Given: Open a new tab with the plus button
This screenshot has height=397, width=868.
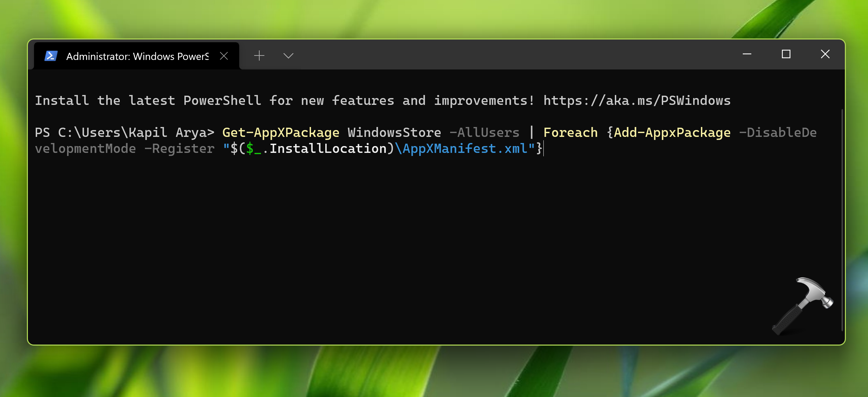Looking at the screenshot, I should (259, 55).
